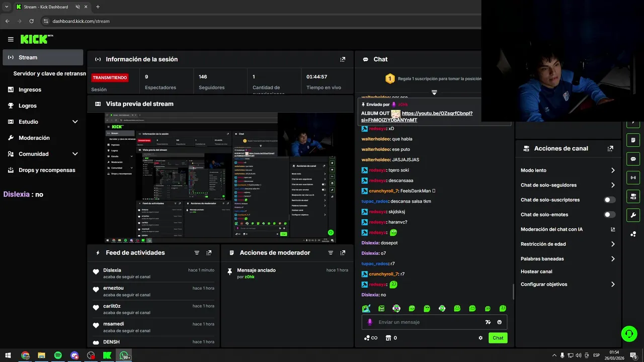Open Chat de solo-seguidores options chevron
644x362 pixels.
[613, 185]
